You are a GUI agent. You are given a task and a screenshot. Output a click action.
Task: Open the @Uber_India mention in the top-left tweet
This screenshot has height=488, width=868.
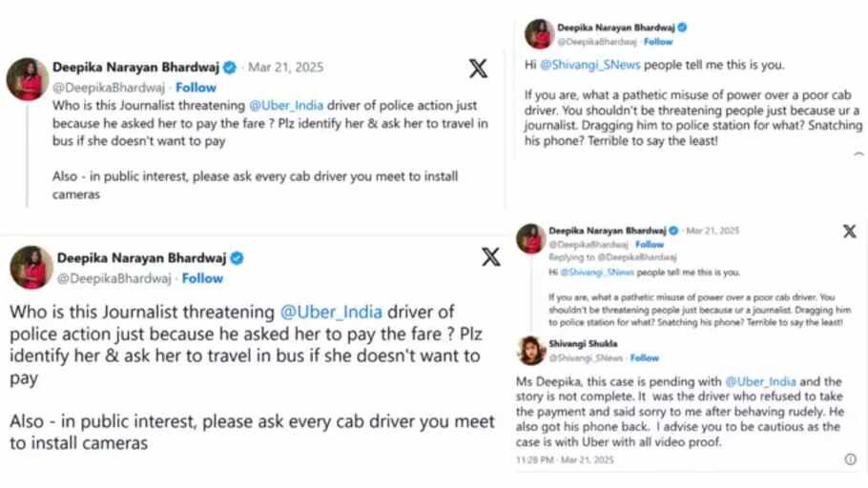pos(285,106)
